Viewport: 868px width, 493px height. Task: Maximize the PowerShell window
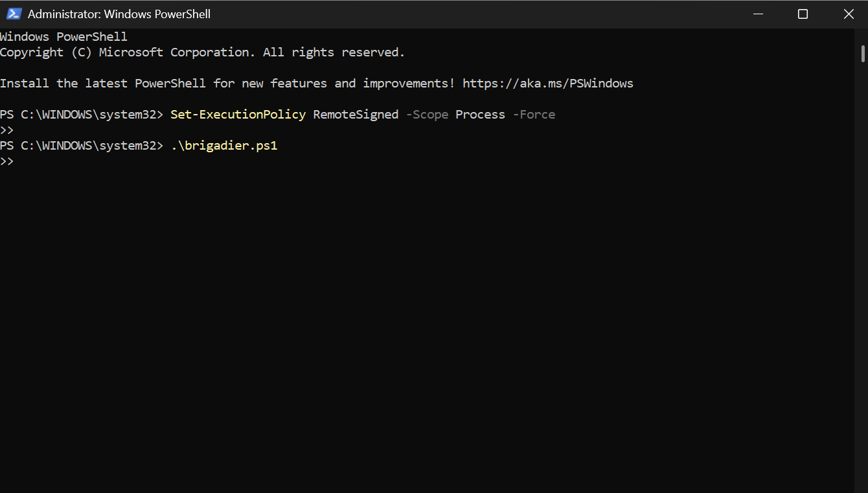[x=803, y=14]
